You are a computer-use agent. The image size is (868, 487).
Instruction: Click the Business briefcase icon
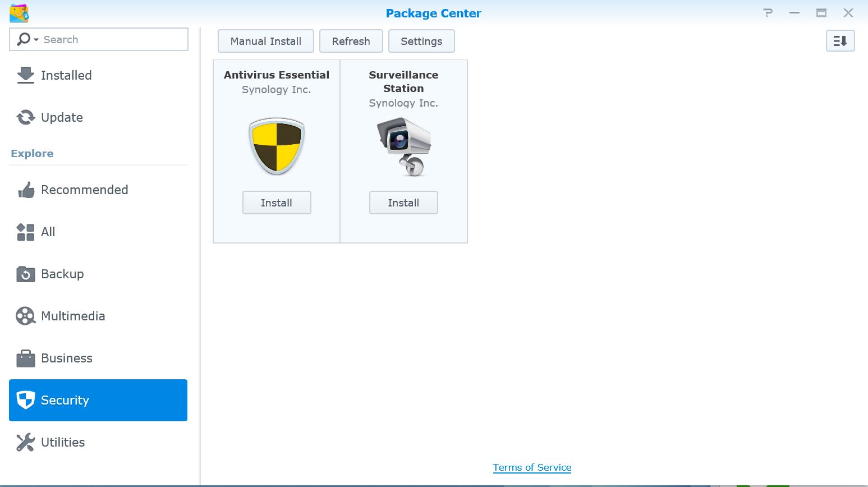click(26, 358)
